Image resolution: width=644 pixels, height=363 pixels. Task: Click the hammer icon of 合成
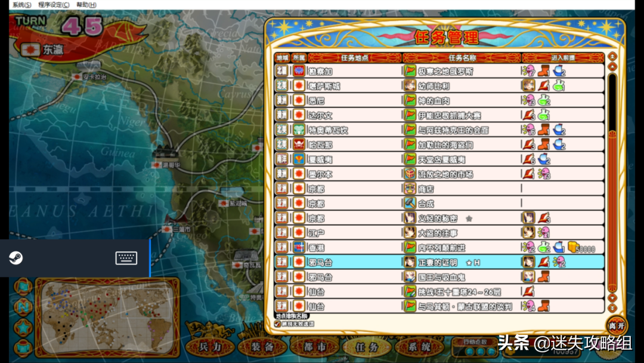pos(410,204)
